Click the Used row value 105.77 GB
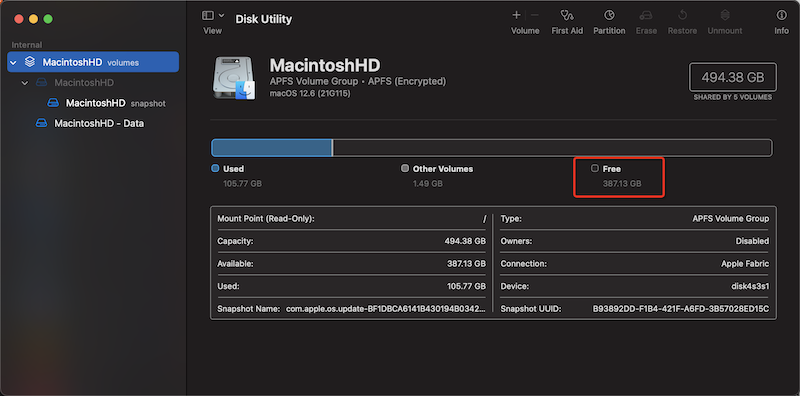 point(466,286)
